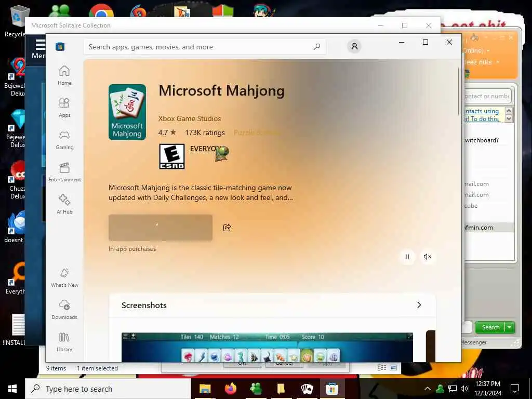Click the Microsoft Store vertical scrollbar
Screen dimensions: 532x399
[x=459, y=91]
